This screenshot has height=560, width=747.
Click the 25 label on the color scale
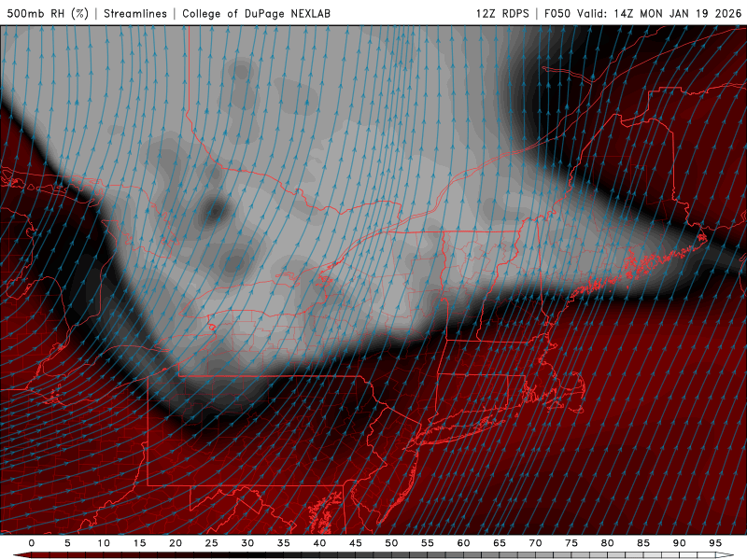point(212,543)
